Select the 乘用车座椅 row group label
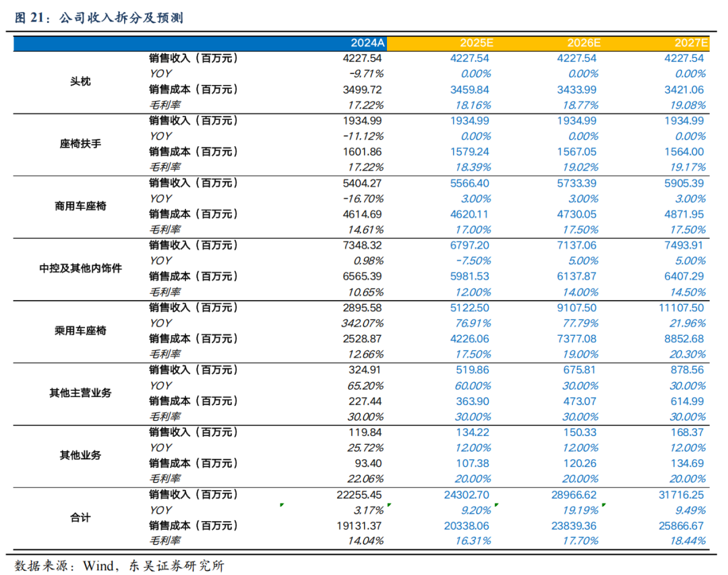The height and width of the screenshot is (575, 728). [x=80, y=330]
